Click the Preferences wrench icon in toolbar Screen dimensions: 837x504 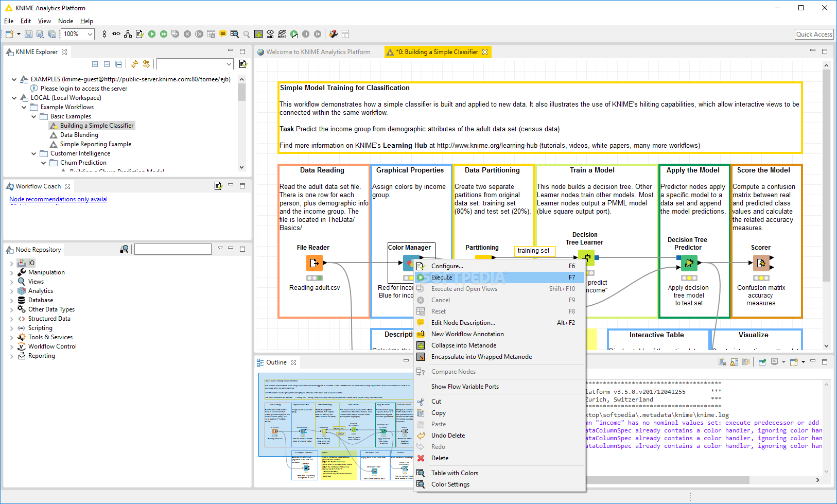[334, 34]
